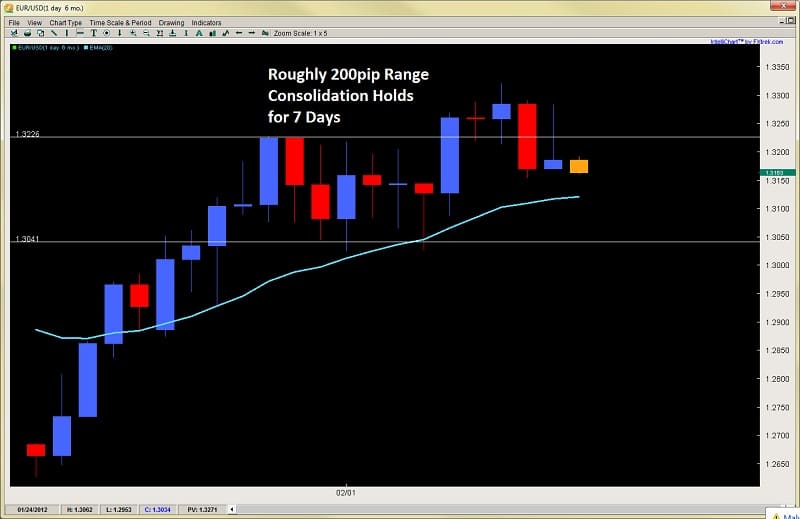Click the zoom out magnifier icon
The height and width of the screenshot is (519, 800).
coord(146,33)
